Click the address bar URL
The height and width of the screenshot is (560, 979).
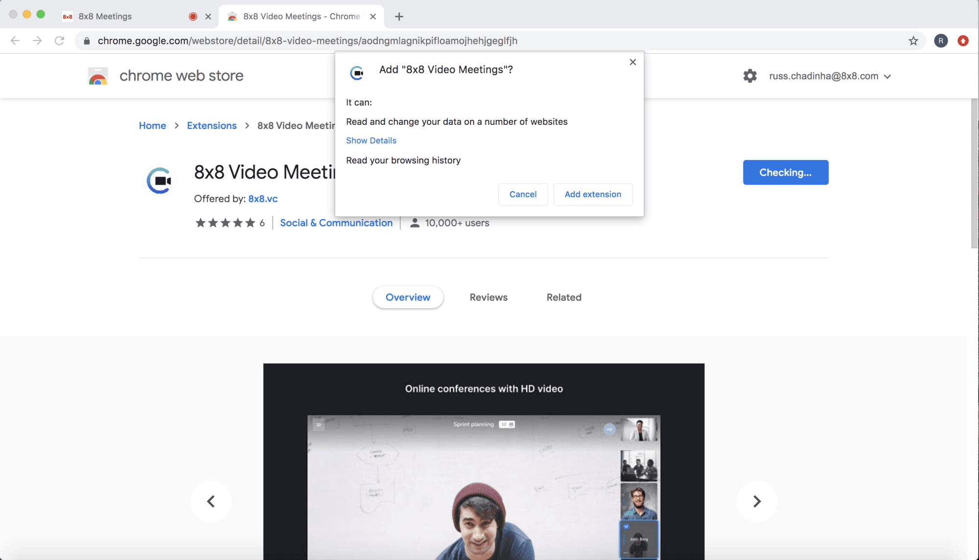307,41
